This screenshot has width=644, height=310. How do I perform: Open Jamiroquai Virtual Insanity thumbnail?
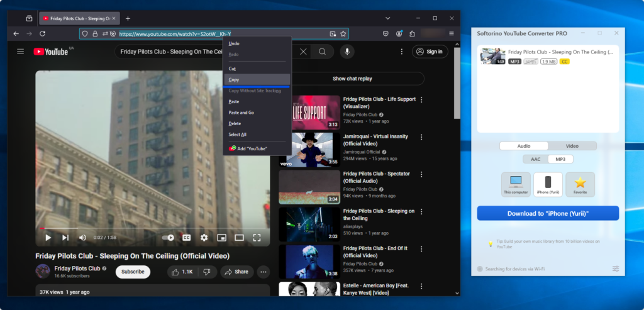point(309,150)
